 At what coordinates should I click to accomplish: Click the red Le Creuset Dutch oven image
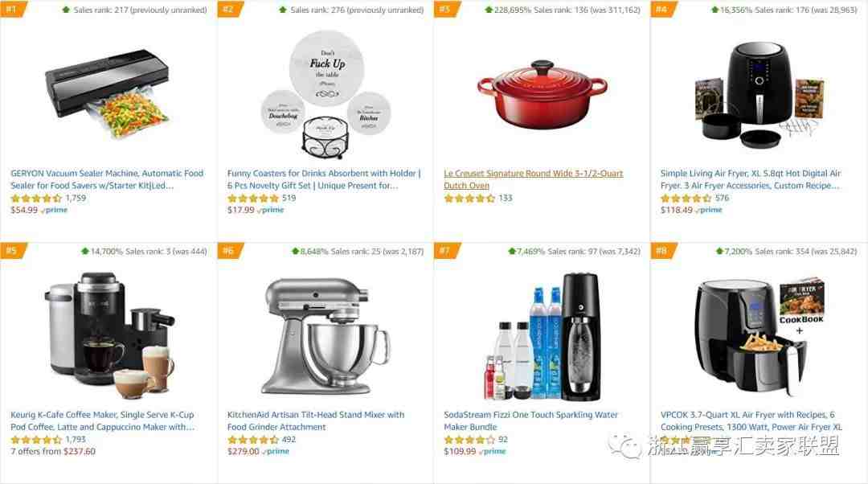pyautogui.click(x=542, y=94)
